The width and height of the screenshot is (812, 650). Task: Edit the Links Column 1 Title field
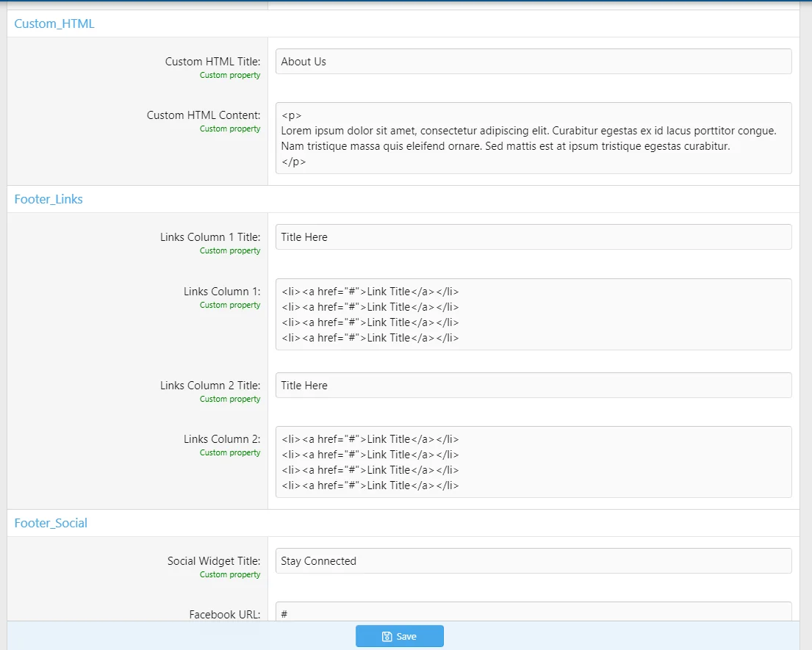coord(533,237)
